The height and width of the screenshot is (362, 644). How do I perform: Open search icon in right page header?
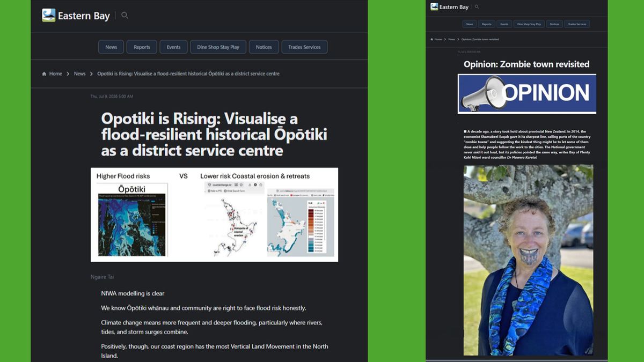tap(477, 7)
